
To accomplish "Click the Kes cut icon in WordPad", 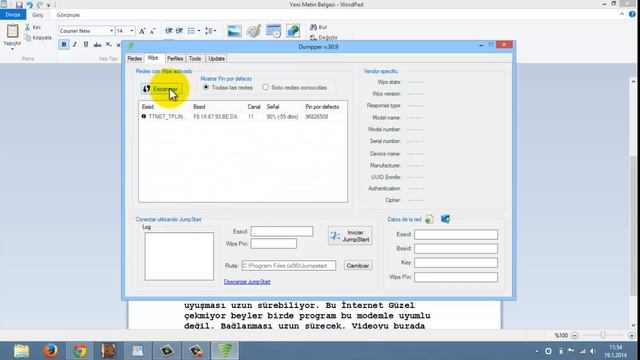I will point(27,27).
